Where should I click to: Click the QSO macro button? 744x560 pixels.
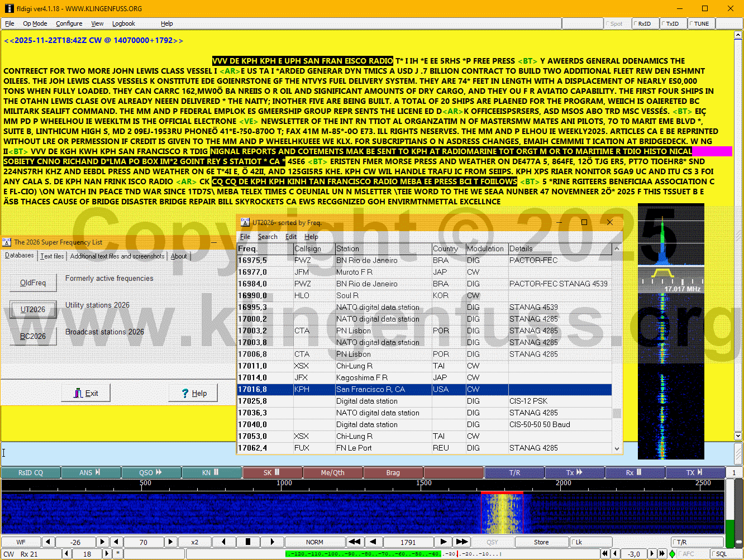point(150,472)
